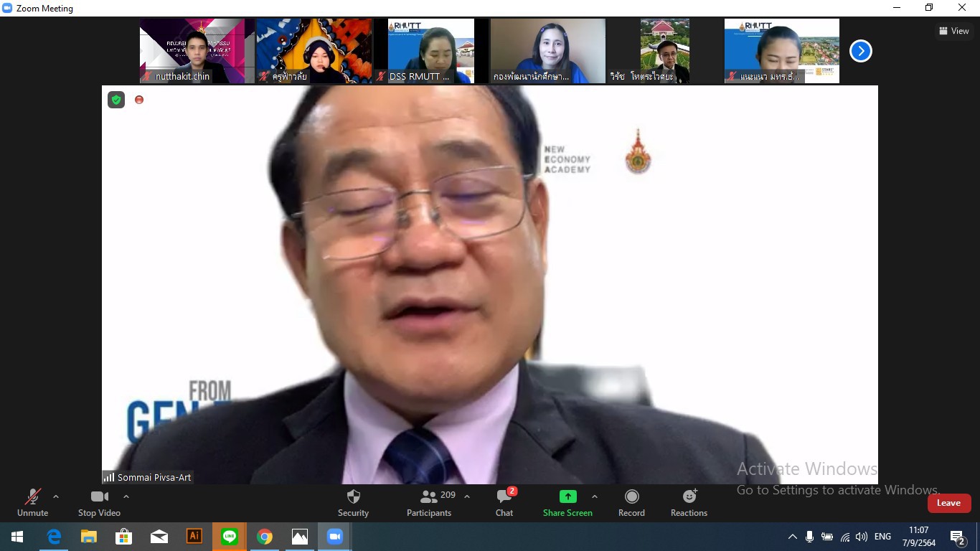Show next participants with the blue arrow
Screen dimensions: 980x551
[x=861, y=51]
